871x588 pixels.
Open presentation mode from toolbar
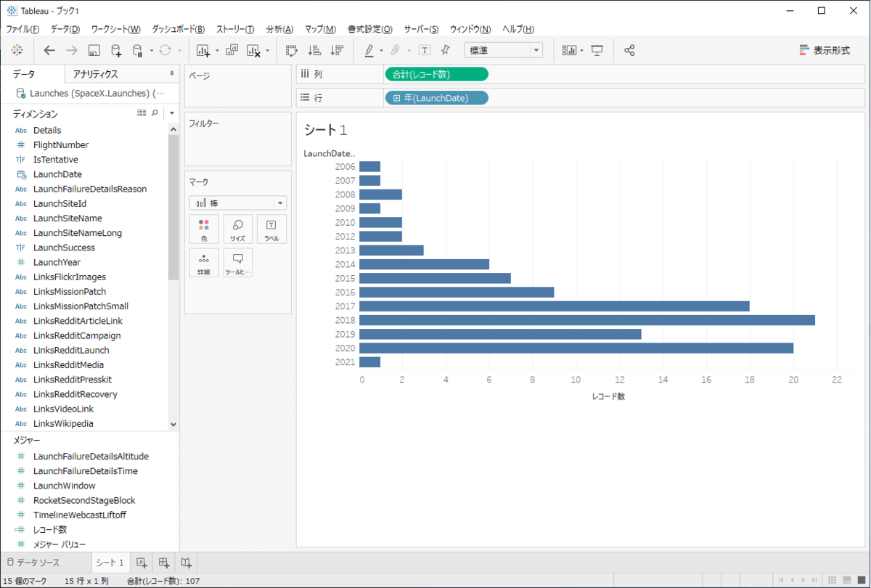pos(597,50)
